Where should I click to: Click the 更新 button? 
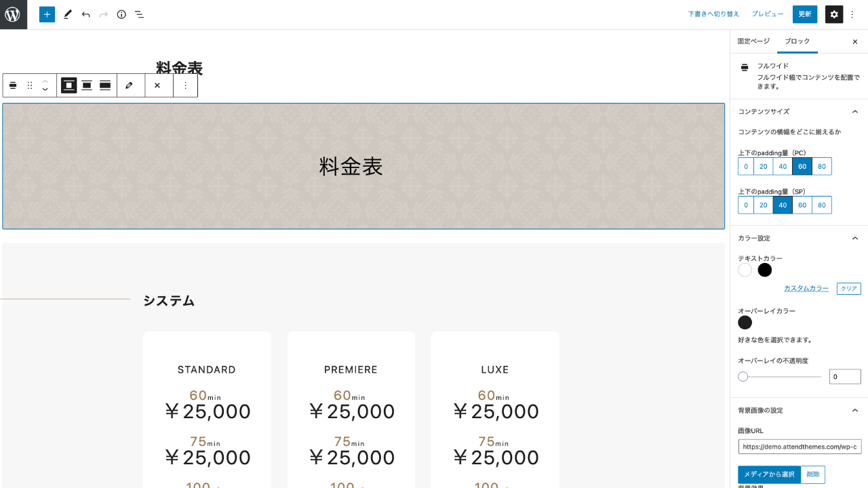pos(805,14)
